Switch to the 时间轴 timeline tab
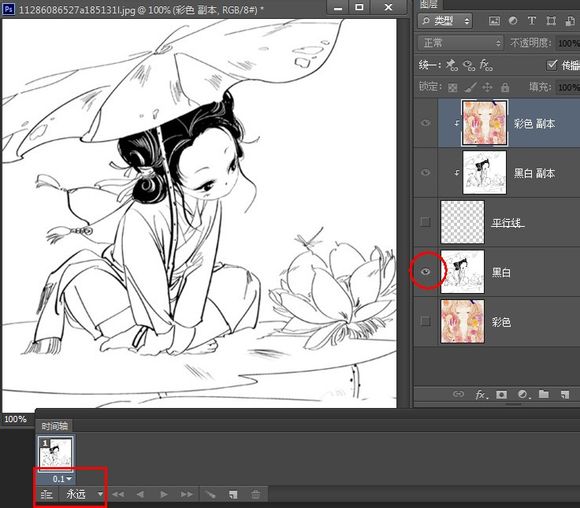 (x=54, y=426)
